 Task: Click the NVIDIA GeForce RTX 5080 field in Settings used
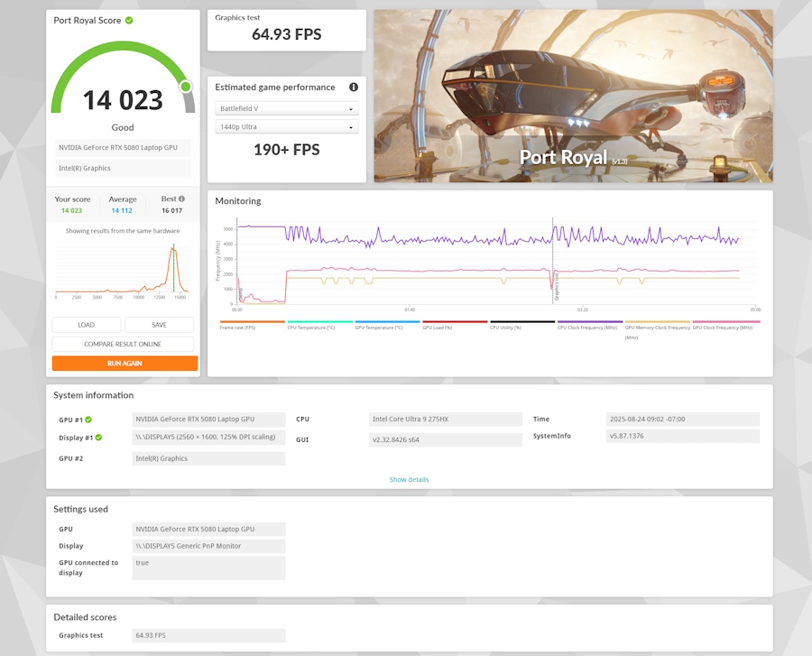click(208, 529)
